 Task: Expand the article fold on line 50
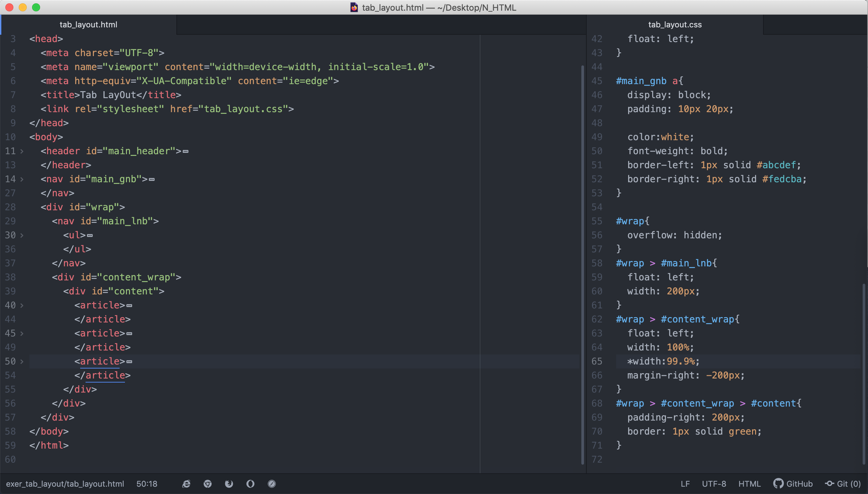point(22,361)
